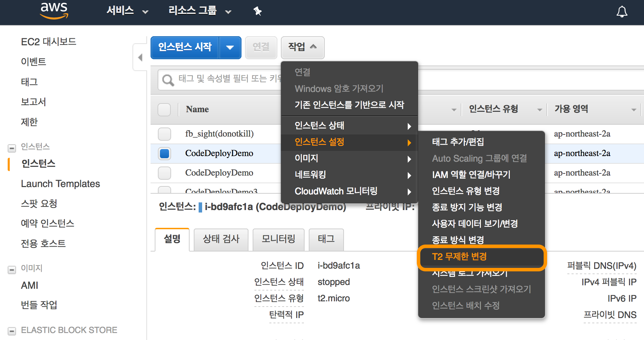Switch to the 모니터링 tab
The height and width of the screenshot is (340, 644).
point(278,239)
